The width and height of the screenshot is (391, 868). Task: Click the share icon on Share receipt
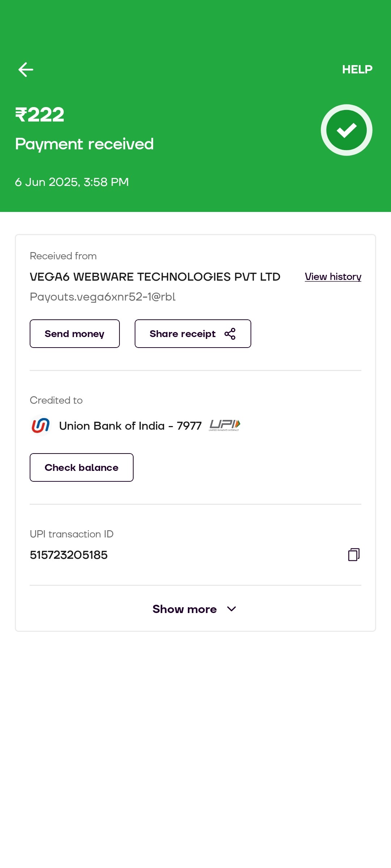[230, 334]
